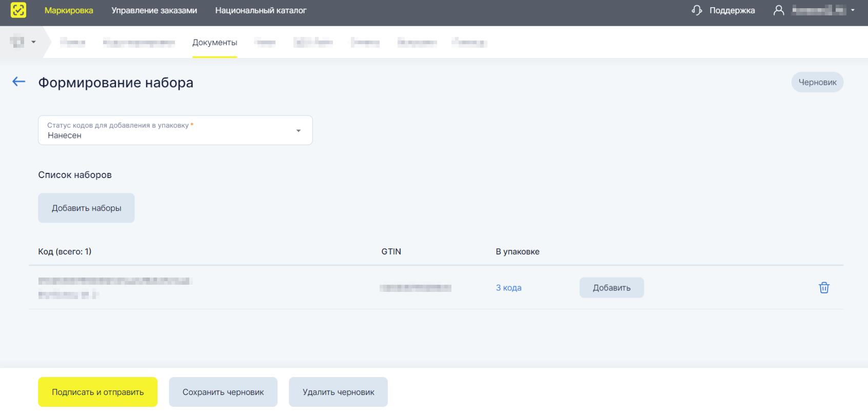The height and width of the screenshot is (414, 868).
Task: Open the '3 кода' link
Action: (x=508, y=288)
